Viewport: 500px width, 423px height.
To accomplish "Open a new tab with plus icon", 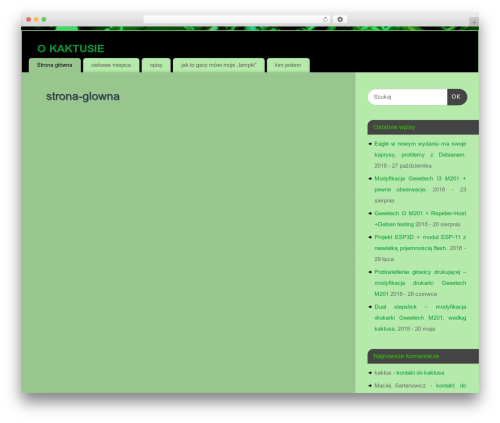I will click(x=474, y=22).
